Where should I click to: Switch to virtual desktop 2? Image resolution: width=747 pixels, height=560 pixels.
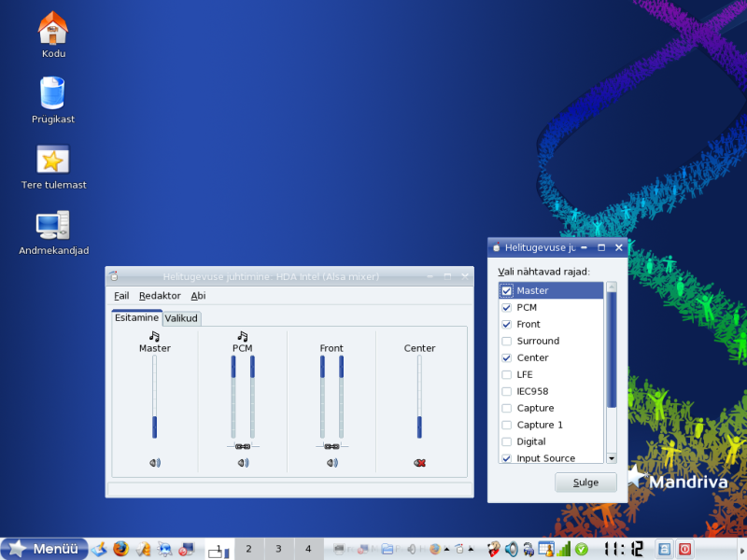click(248, 549)
